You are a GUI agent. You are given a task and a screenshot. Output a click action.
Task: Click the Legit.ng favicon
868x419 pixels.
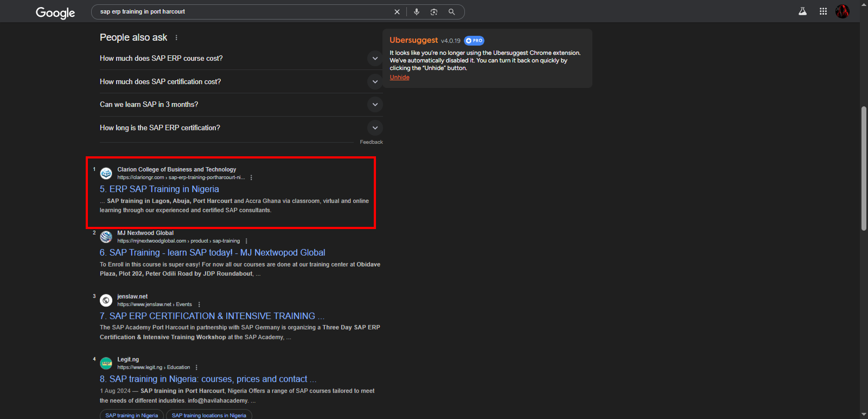(106, 364)
